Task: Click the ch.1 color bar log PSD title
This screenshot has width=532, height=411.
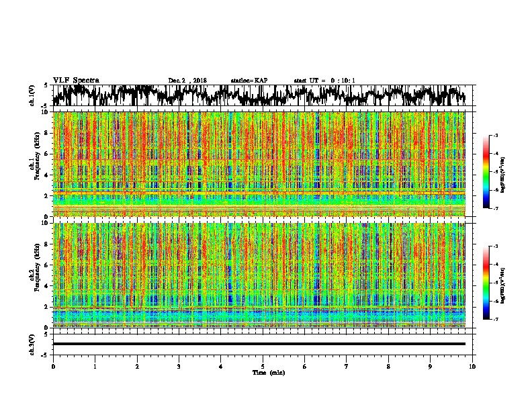Action: [503, 175]
